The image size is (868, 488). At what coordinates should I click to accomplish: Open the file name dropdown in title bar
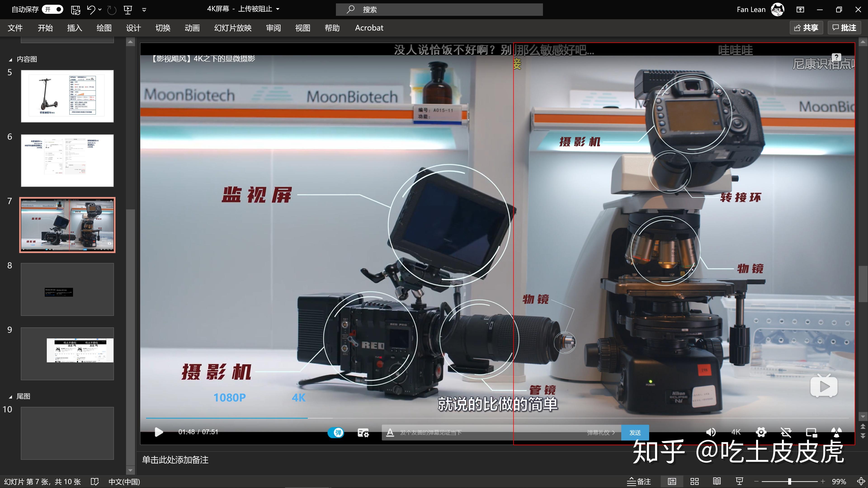pyautogui.click(x=278, y=9)
